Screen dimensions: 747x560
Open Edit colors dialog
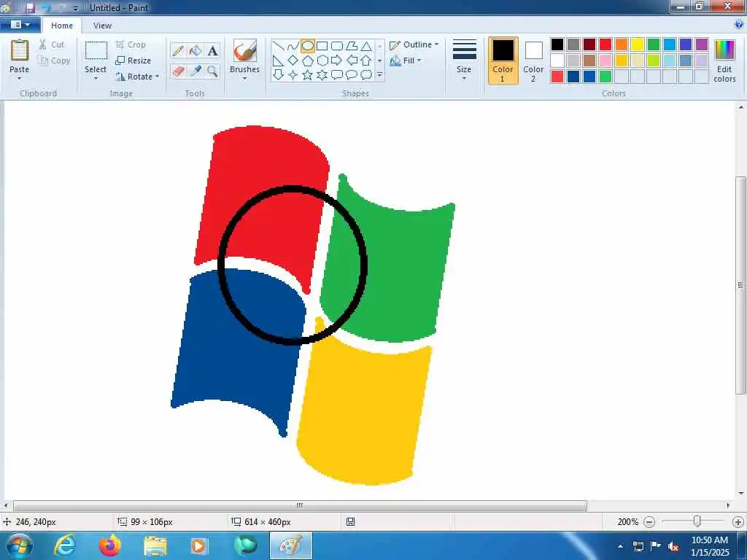tap(724, 61)
